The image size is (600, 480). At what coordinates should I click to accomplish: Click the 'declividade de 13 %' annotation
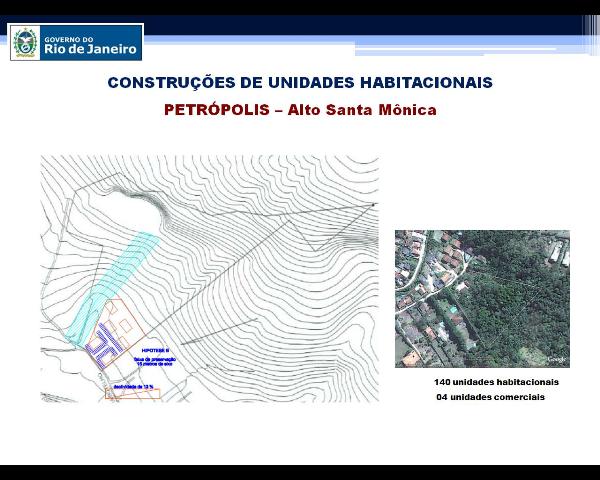click(x=132, y=386)
